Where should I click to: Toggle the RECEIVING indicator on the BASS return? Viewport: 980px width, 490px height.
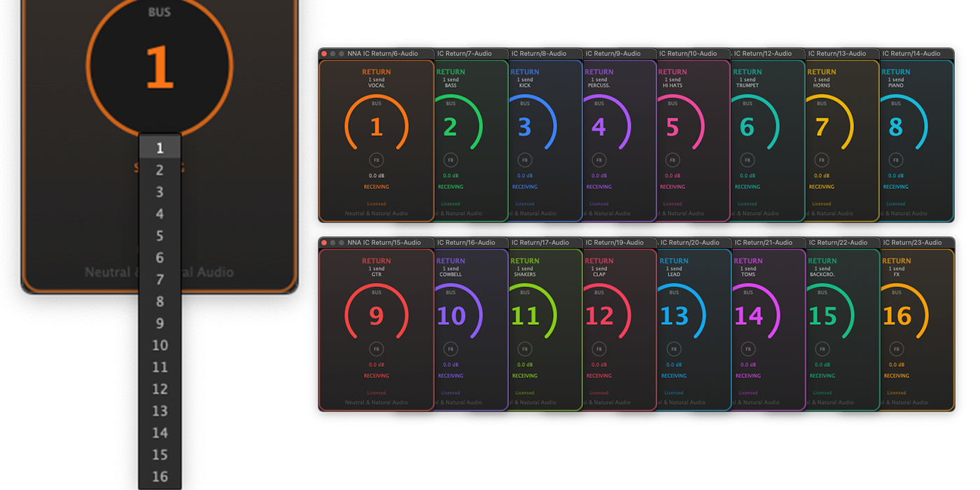[450, 187]
